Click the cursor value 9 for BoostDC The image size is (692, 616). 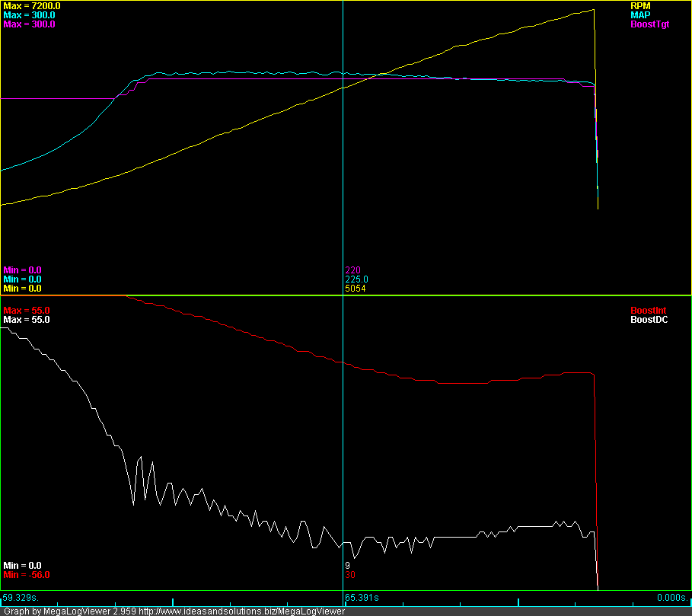[x=347, y=566]
